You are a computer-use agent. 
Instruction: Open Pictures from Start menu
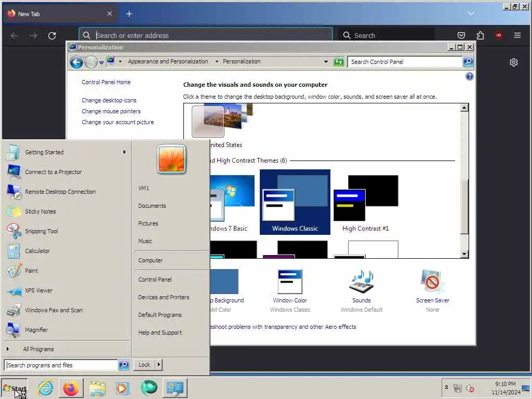point(148,223)
